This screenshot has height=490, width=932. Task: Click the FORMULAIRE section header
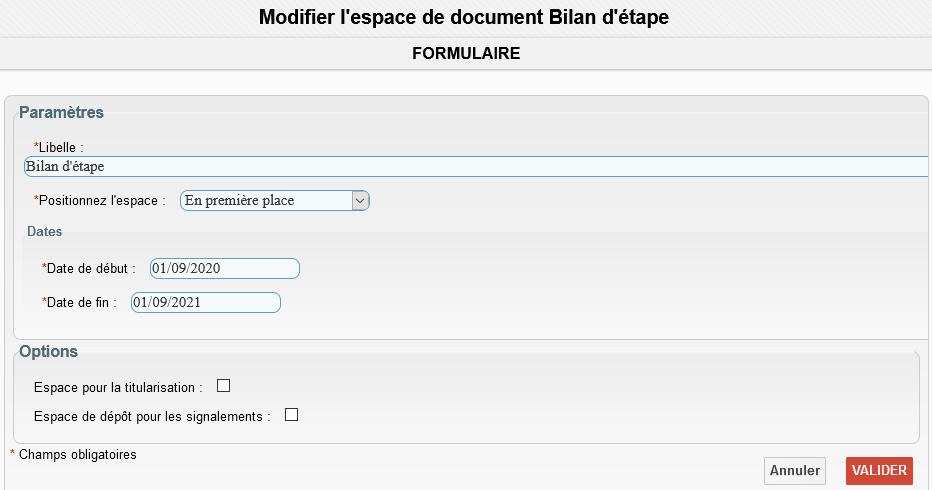tap(466, 54)
